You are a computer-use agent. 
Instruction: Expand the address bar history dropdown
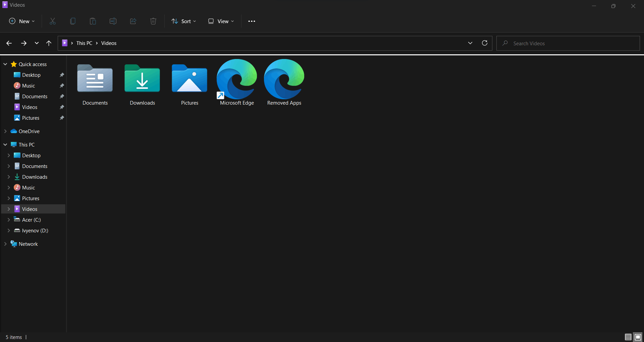click(470, 43)
